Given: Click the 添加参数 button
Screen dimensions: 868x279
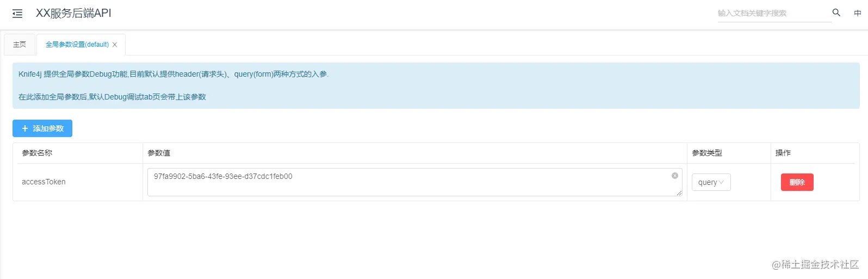Looking at the screenshot, I should [42, 128].
